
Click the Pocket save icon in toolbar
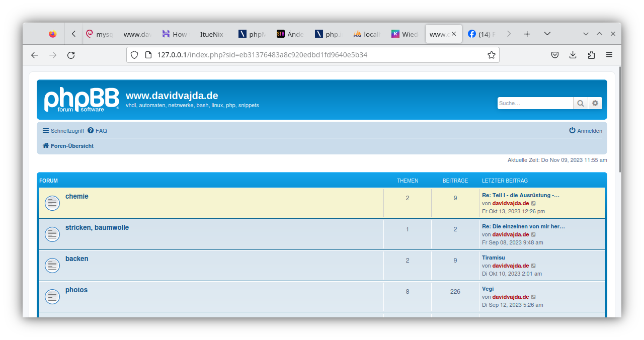point(554,55)
